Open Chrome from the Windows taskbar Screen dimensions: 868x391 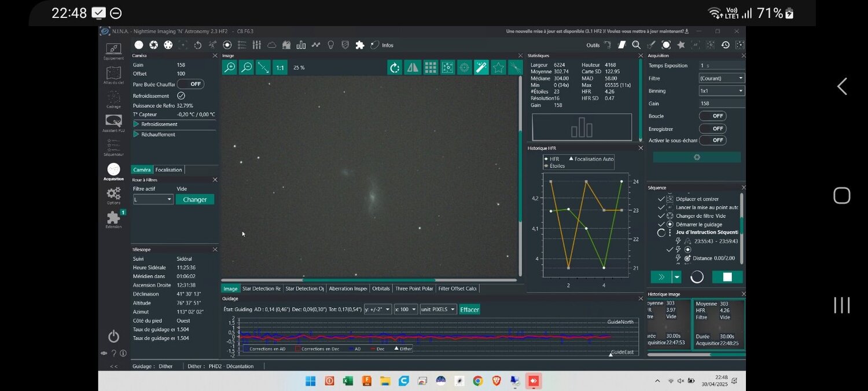478,381
